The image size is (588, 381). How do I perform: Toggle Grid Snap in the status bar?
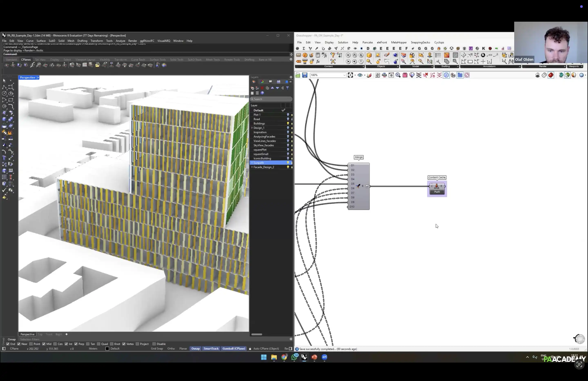tap(157, 349)
